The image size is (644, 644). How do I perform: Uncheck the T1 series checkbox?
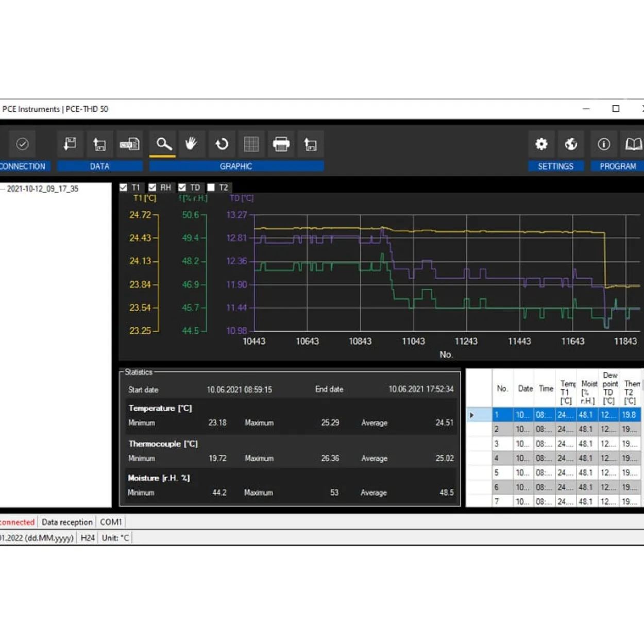[x=124, y=188]
